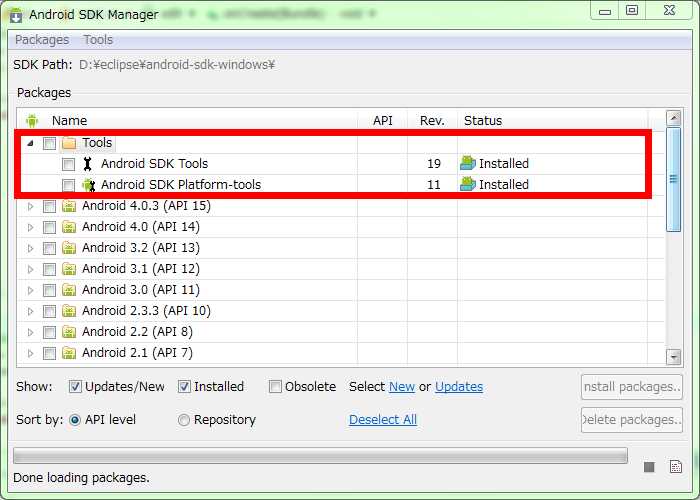This screenshot has width=700, height=500.
Task: Click the Install packages button
Action: coord(632,387)
